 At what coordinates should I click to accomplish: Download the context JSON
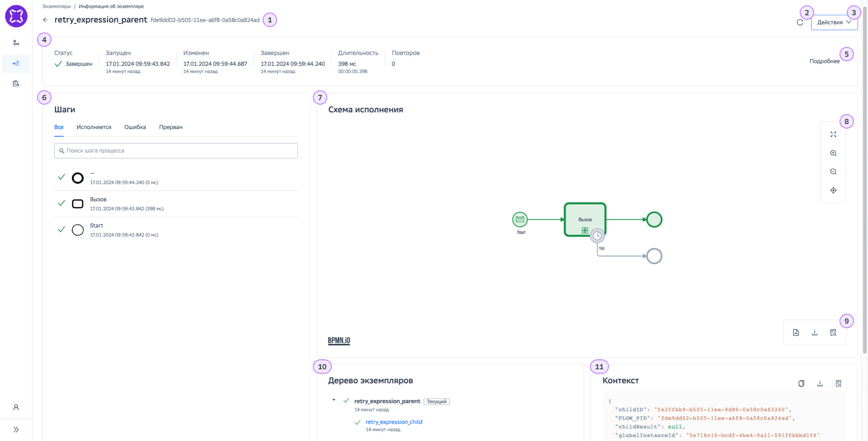point(820,384)
